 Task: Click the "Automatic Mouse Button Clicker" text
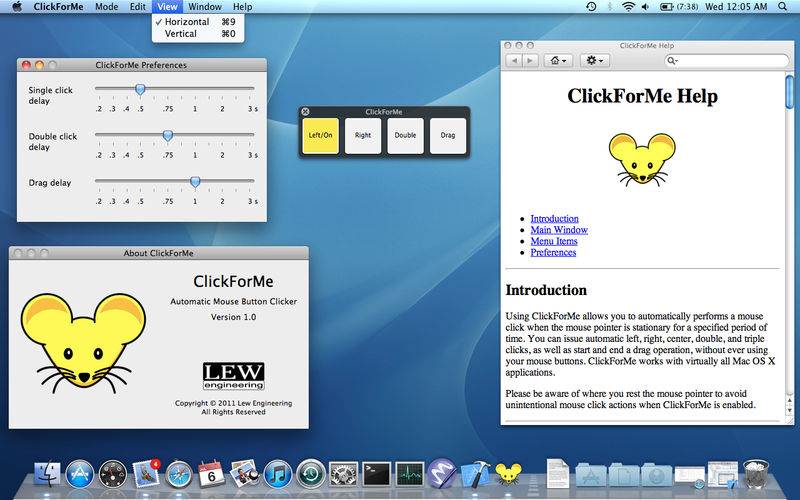(x=233, y=302)
